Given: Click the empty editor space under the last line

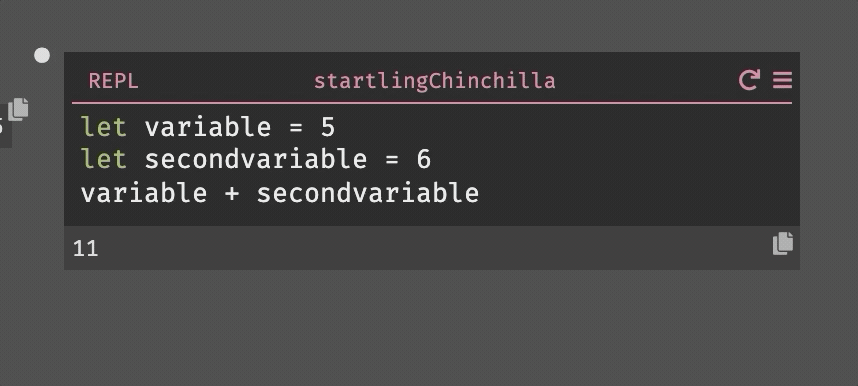Looking at the screenshot, I should click(x=432, y=216).
